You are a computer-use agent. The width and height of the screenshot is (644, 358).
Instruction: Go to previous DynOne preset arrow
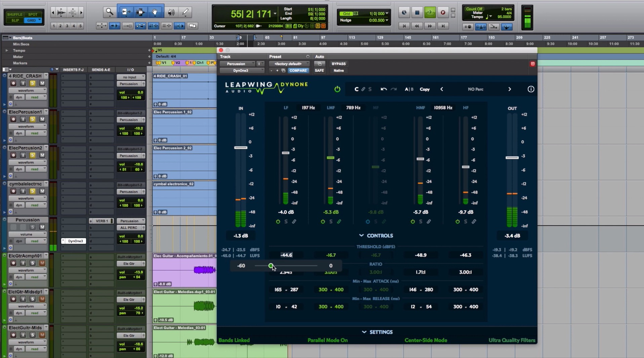tap(442, 89)
